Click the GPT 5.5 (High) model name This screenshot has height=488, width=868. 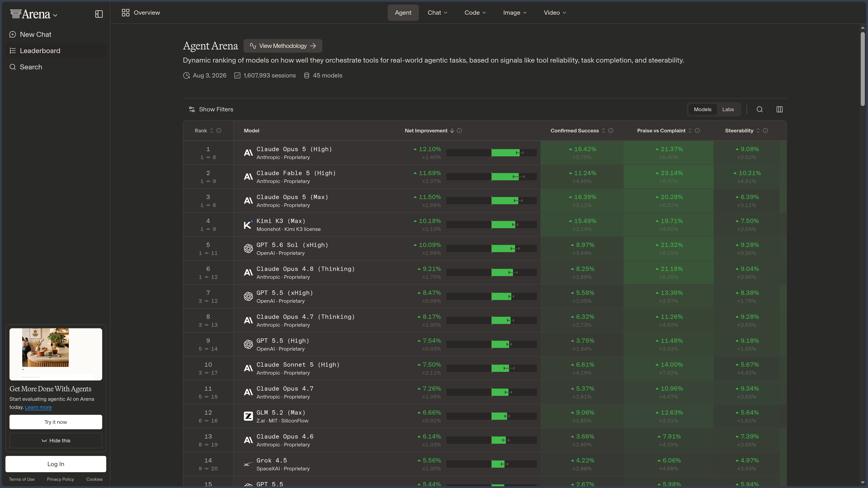(283, 341)
